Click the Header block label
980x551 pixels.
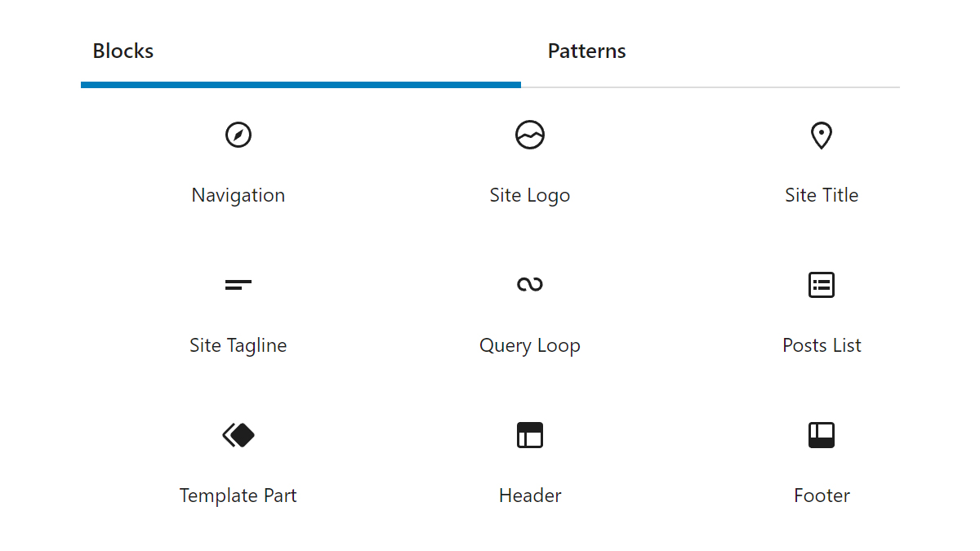tap(530, 495)
